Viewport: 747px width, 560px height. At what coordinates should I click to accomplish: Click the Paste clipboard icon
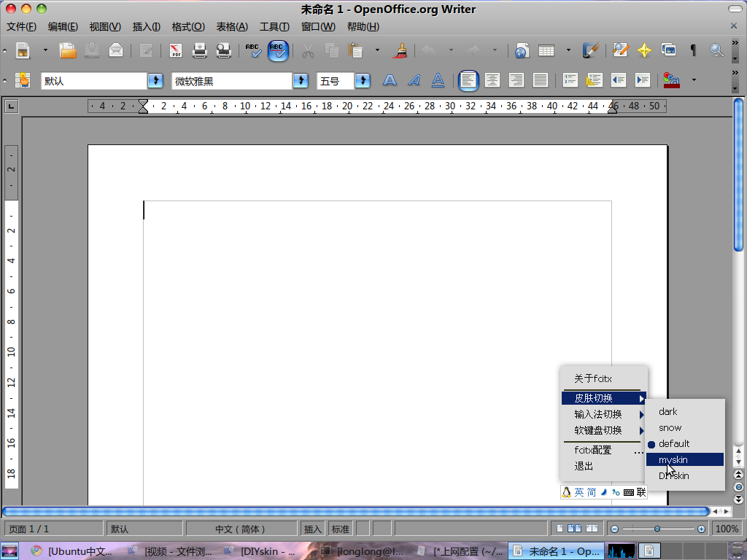coord(355,50)
